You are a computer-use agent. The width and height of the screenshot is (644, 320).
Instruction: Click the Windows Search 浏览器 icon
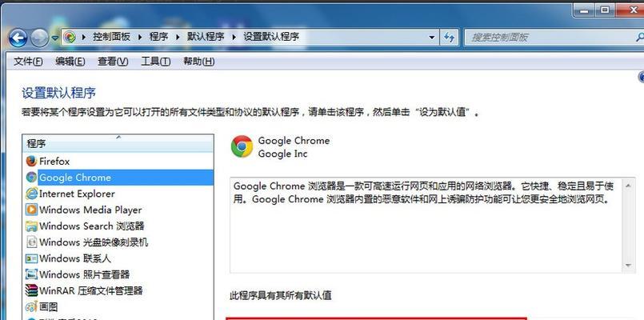tap(31, 226)
